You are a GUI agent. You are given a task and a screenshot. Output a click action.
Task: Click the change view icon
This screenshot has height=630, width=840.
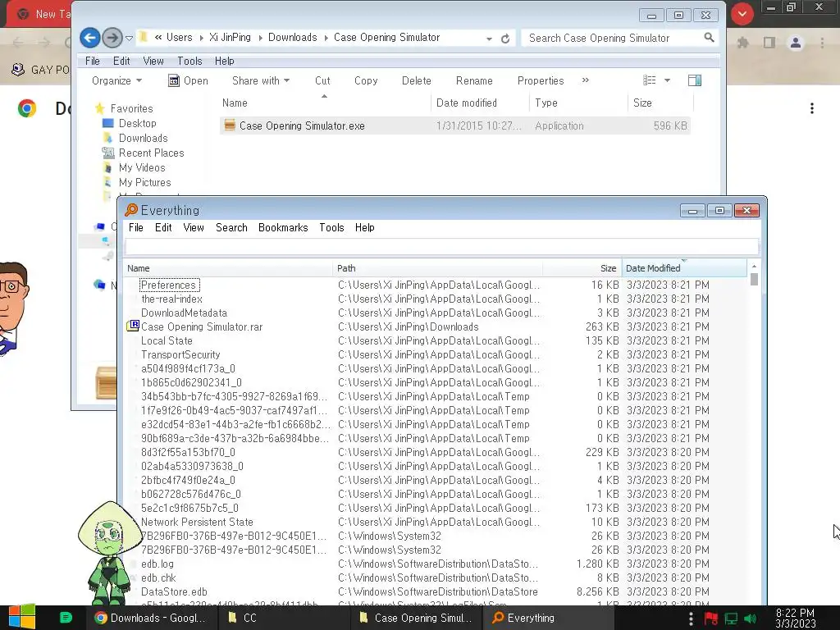coord(650,80)
